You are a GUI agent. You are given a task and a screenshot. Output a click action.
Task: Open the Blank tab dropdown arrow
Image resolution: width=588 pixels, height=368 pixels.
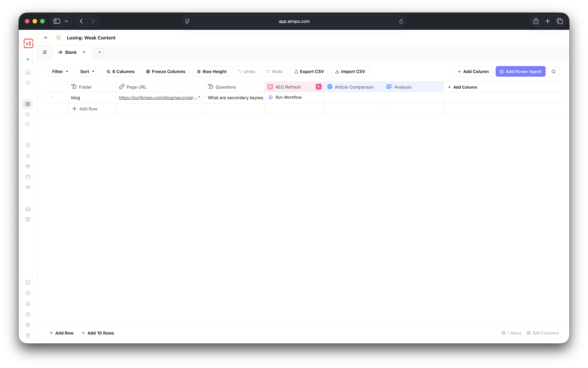point(84,52)
